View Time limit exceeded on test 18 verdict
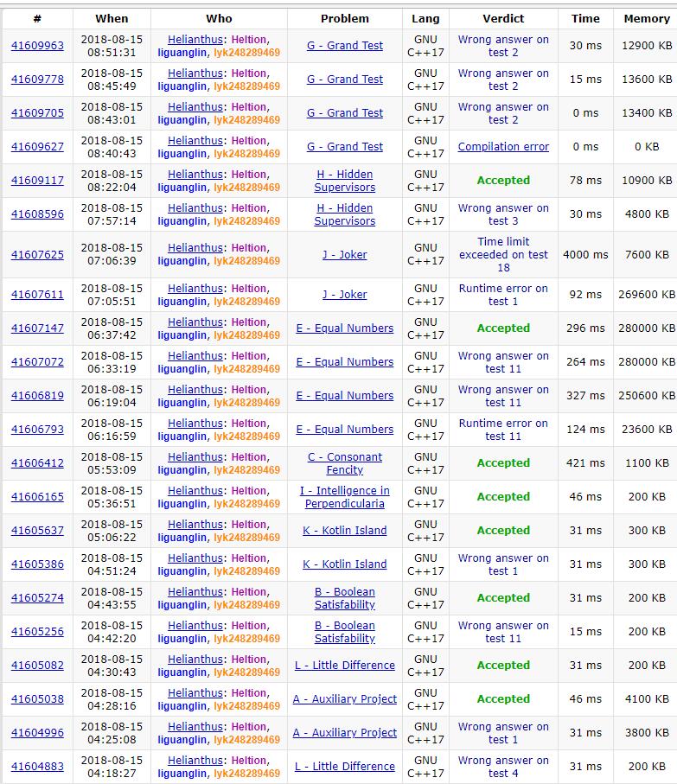The width and height of the screenshot is (677, 784). pos(503,255)
